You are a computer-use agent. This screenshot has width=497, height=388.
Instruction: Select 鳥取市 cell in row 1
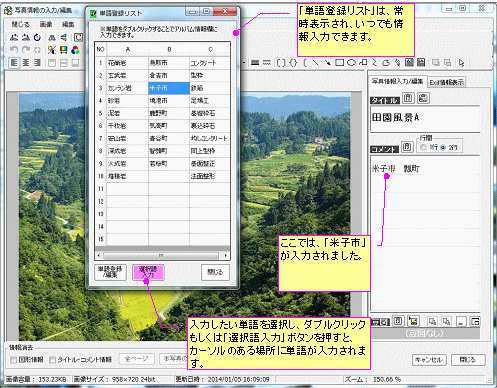[x=169, y=63]
